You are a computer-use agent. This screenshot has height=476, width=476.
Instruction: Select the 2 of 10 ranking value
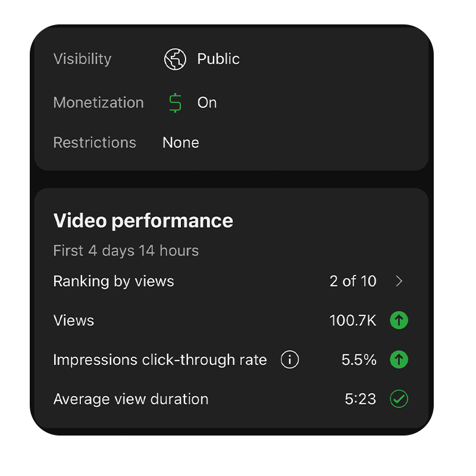tap(353, 281)
